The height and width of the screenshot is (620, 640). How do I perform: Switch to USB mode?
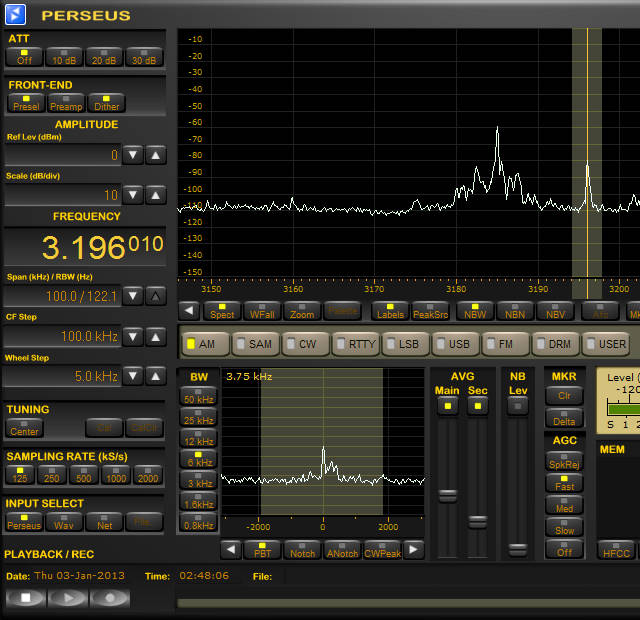click(456, 344)
